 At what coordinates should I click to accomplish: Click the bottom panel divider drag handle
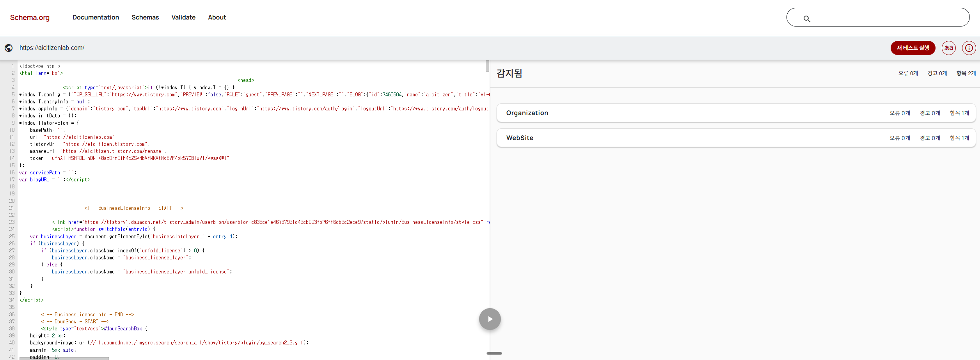pos(494,353)
